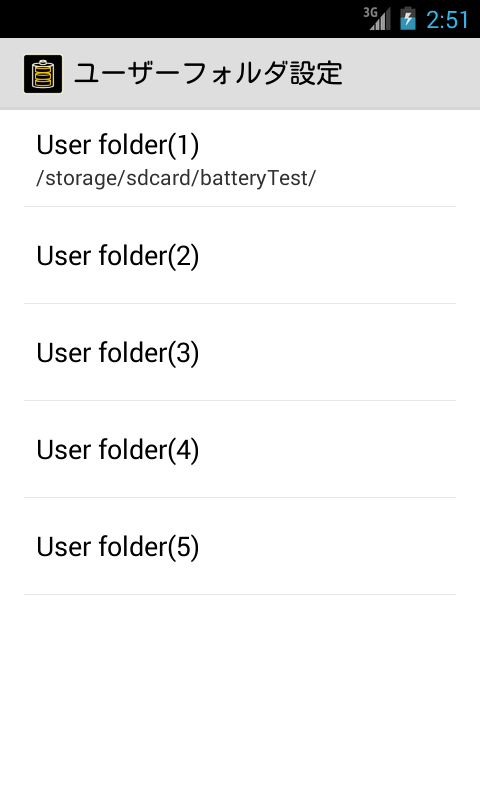Open User folder(1) setting

click(240, 158)
